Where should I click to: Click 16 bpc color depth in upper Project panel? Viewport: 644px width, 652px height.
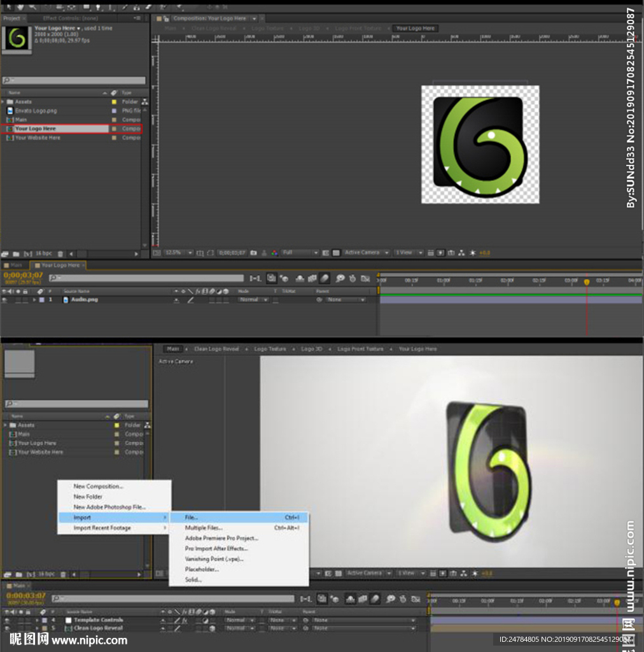click(44, 253)
